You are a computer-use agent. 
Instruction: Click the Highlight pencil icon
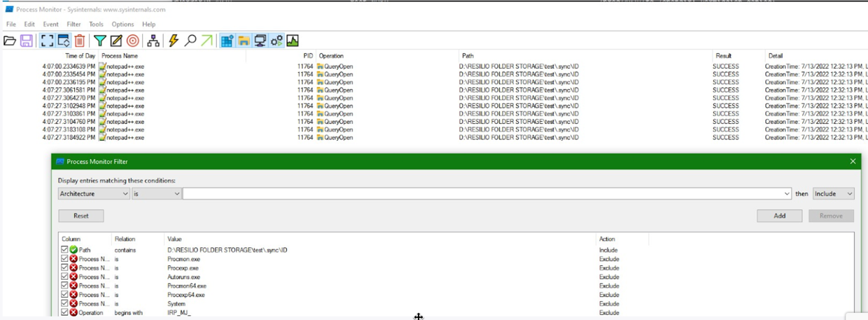[116, 41]
